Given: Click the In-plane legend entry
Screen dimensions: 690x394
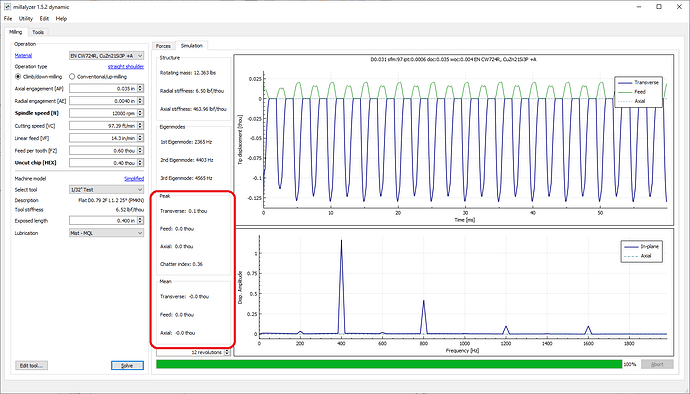Looking at the screenshot, I should 642,247.
